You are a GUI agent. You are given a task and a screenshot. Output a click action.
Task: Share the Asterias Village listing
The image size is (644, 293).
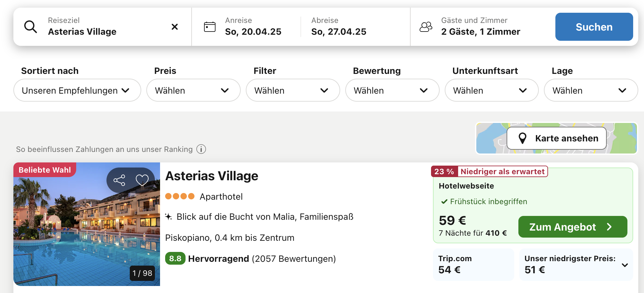pyautogui.click(x=119, y=180)
